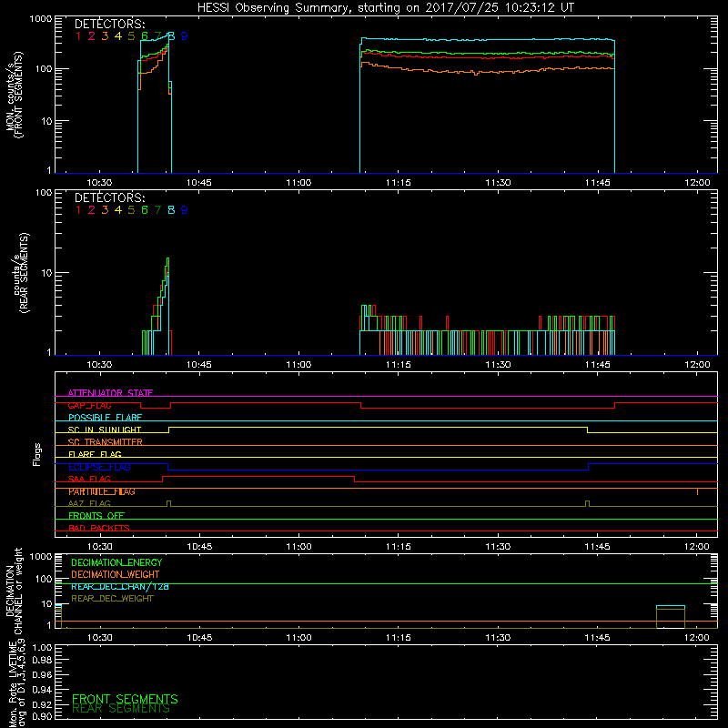
Task: Click the SC_TRANSMITTER flag label
Action: point(105,441)
